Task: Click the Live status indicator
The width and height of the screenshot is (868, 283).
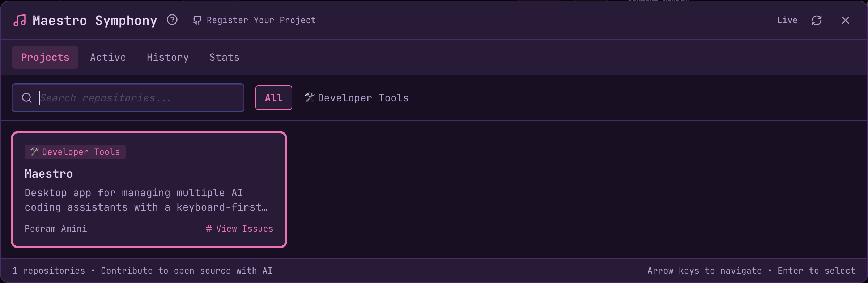Action: 787,20
